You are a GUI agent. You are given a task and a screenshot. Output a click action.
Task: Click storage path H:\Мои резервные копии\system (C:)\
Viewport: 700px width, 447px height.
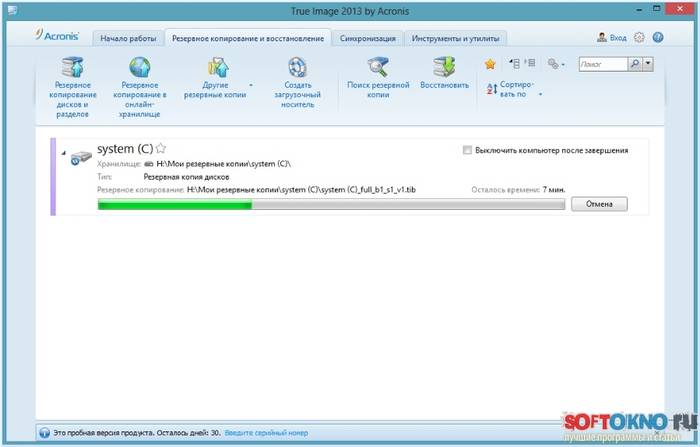[224, 164]
